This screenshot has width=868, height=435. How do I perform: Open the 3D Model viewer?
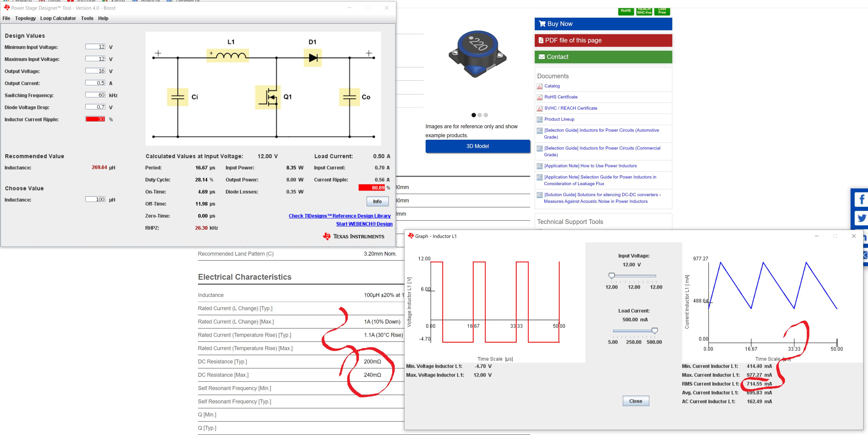click(478, 146)
